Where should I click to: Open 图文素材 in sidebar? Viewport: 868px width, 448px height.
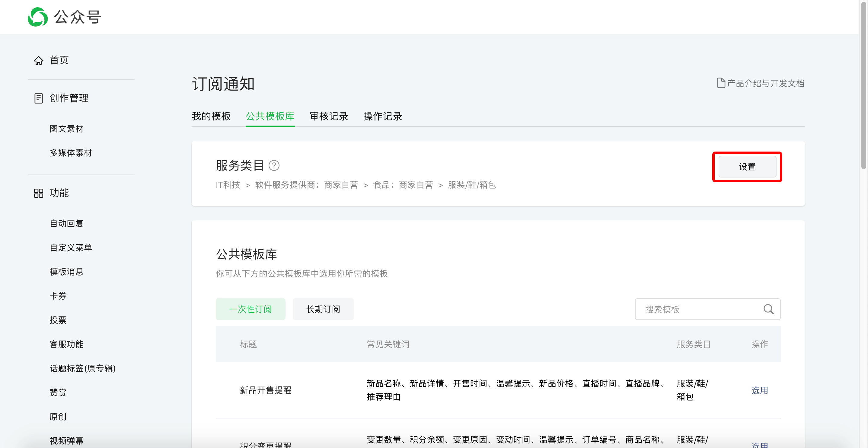pyautogui.click(x=67, y=129)
